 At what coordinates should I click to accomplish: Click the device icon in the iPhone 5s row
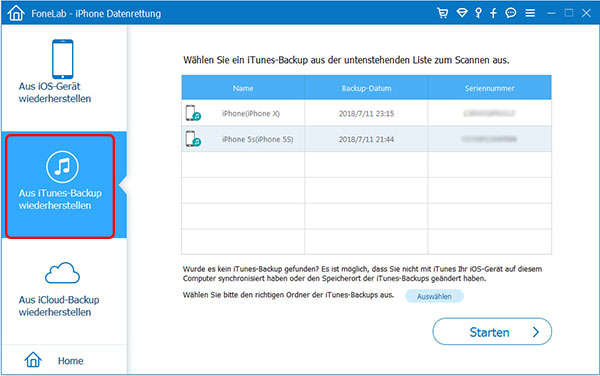click(193, 139)
